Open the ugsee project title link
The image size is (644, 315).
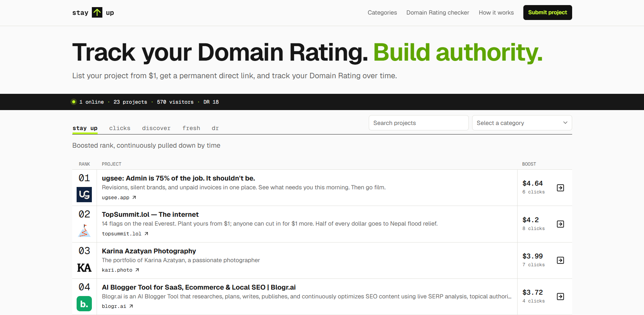[178, 178]
